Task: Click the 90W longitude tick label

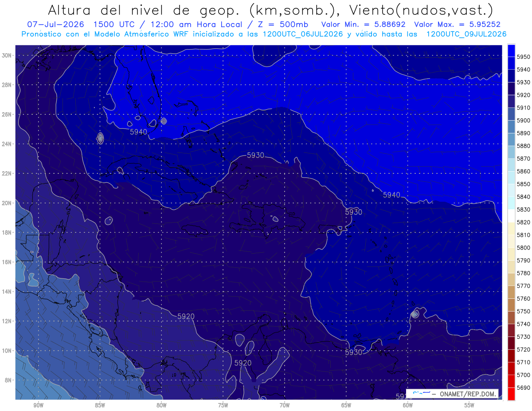Action: 38,405
